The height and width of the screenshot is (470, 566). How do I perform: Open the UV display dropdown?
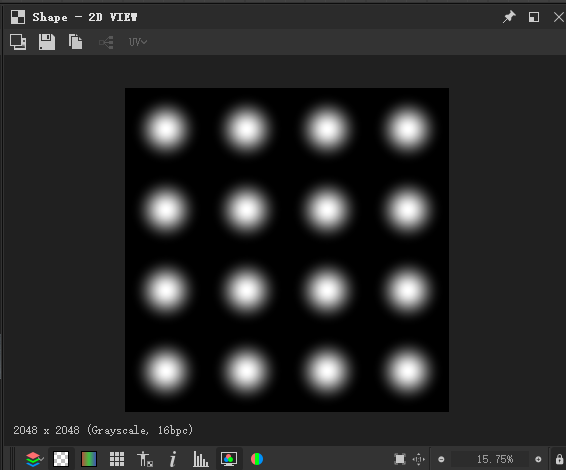[x=138, y=42]
